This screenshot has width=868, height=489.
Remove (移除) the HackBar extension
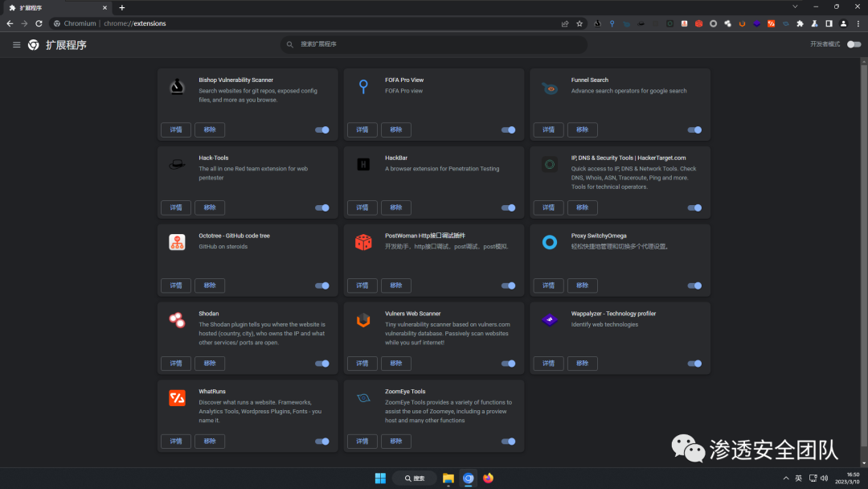395,208
